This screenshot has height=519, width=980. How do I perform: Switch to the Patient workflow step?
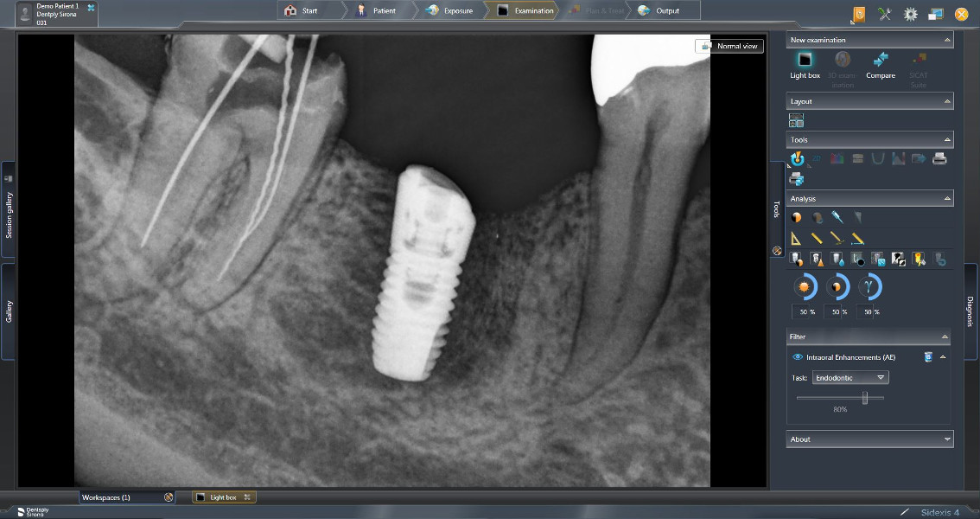pos(378,11)
